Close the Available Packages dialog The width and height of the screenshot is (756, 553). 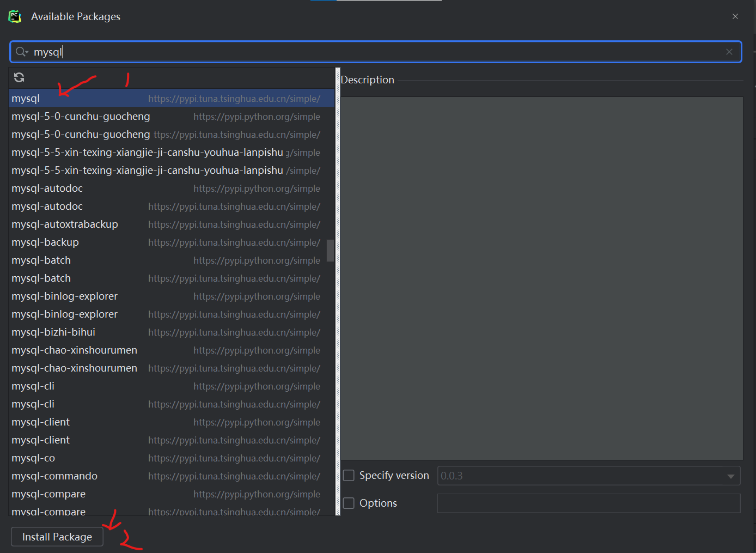[x=735, y=16]
